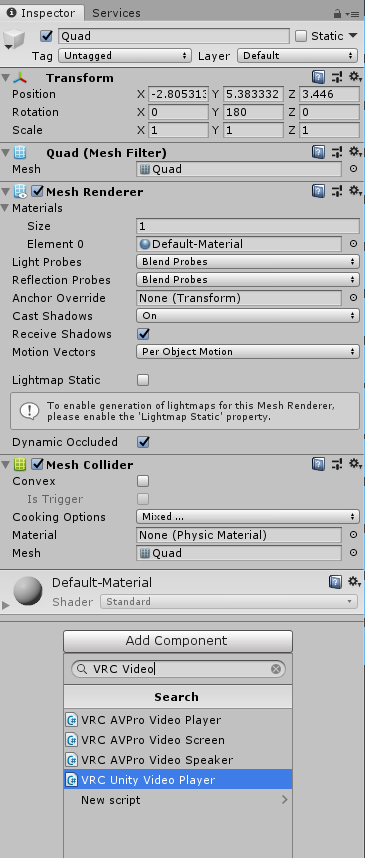365x858 pixels.
Task: Collapse the Transform component foldout
Action: click(x=5, y=77)
